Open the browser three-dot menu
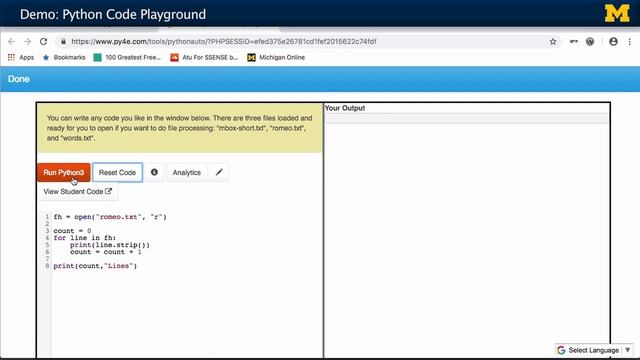The width and height of the screenshot is (640, 360). coord(629,42)
